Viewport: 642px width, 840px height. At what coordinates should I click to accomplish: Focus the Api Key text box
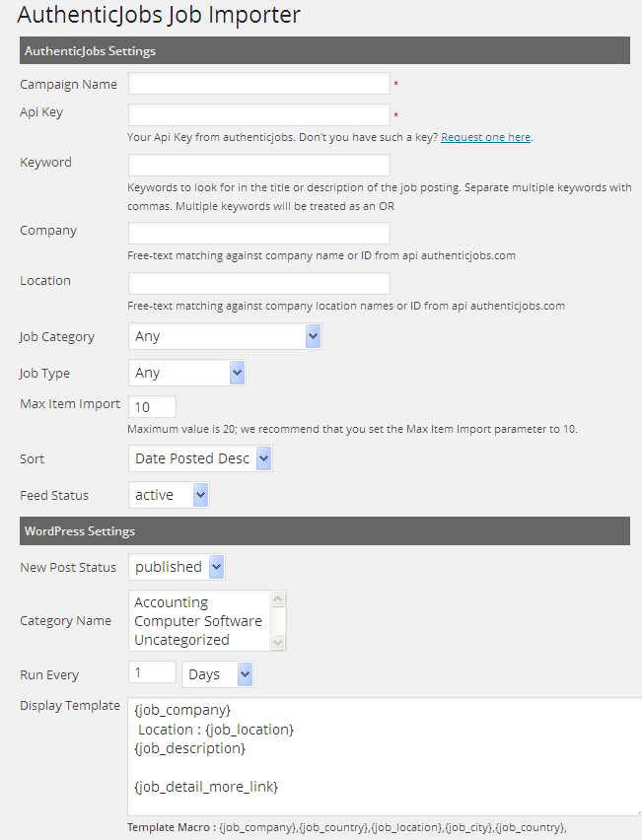pyautogui.click(x=258, y=115)
